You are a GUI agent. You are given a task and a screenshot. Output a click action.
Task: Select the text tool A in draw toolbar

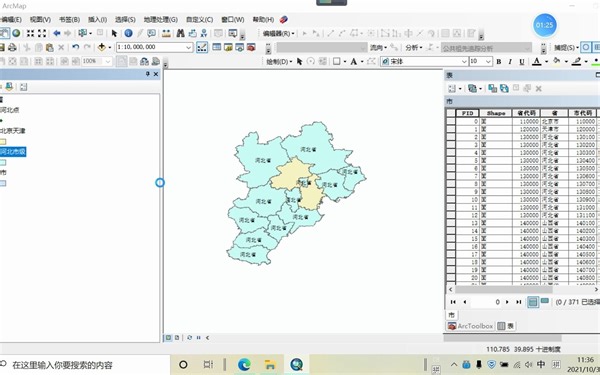point(353,61)
